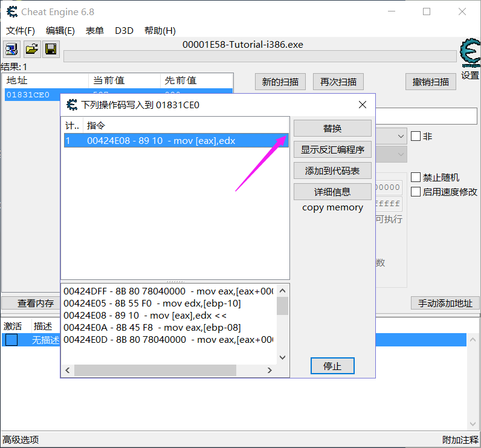
Task: Click the 停止 button
Action: 332,366
